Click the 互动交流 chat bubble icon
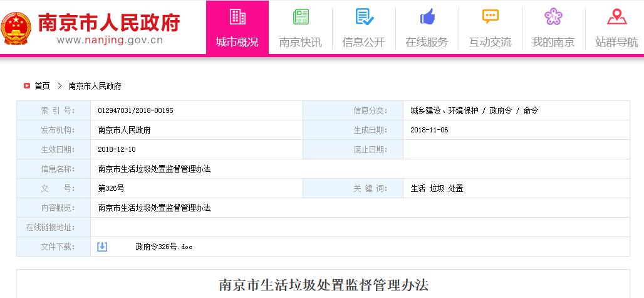 491,17
